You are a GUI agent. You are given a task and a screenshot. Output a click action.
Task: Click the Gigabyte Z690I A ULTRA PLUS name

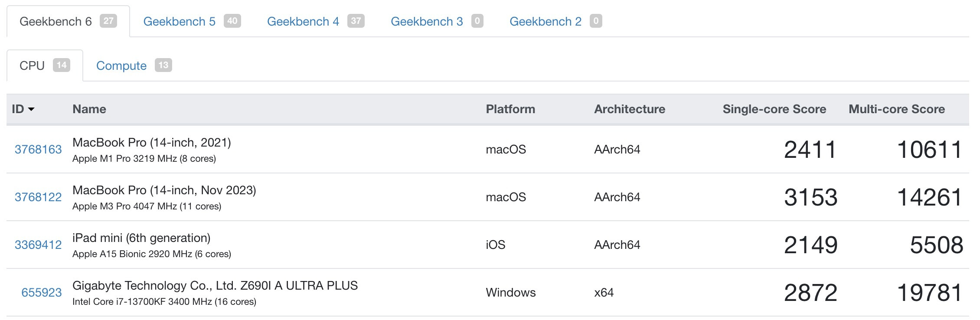(x=215, y=286)
